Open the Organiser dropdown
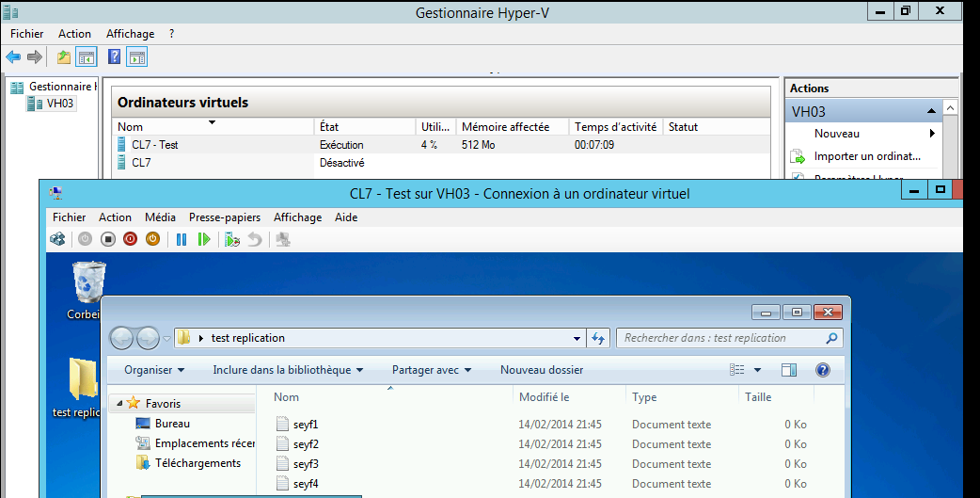This screenshot has height=498, width=980. [x=154, y=370]
